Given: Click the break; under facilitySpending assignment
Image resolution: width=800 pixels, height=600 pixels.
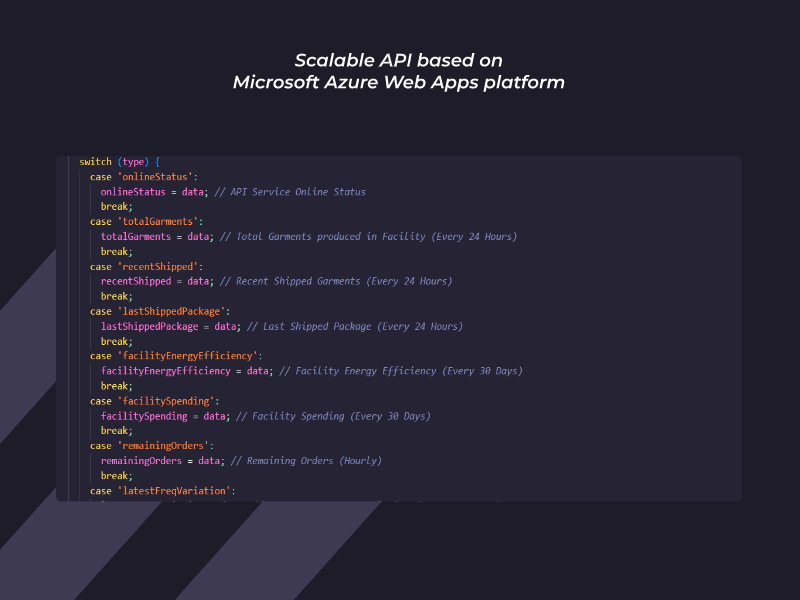Looking at the screenshot, I should [116, 431].
